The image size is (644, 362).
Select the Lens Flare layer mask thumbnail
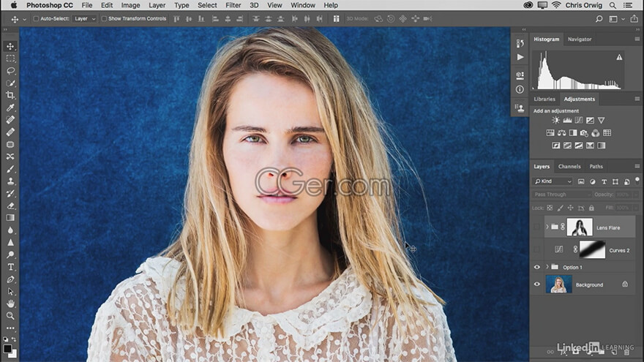coord(580,227)
